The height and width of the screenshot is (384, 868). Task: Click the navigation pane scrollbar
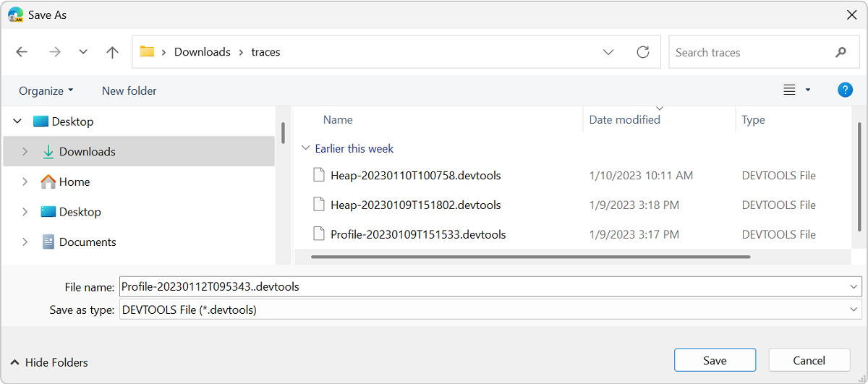coord(283,132)
